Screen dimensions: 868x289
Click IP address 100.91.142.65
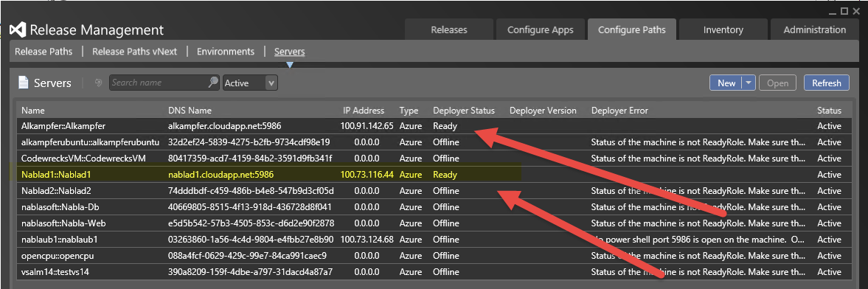[367, 125]
